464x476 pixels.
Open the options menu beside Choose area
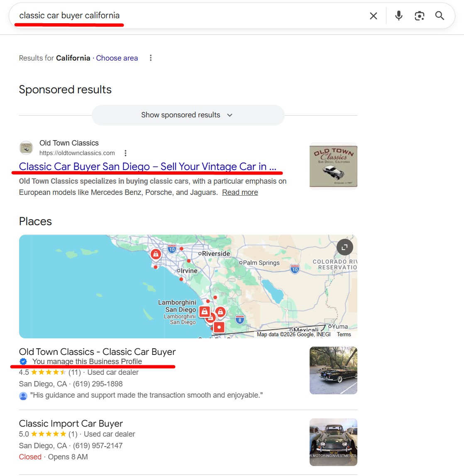pos(151,58)
